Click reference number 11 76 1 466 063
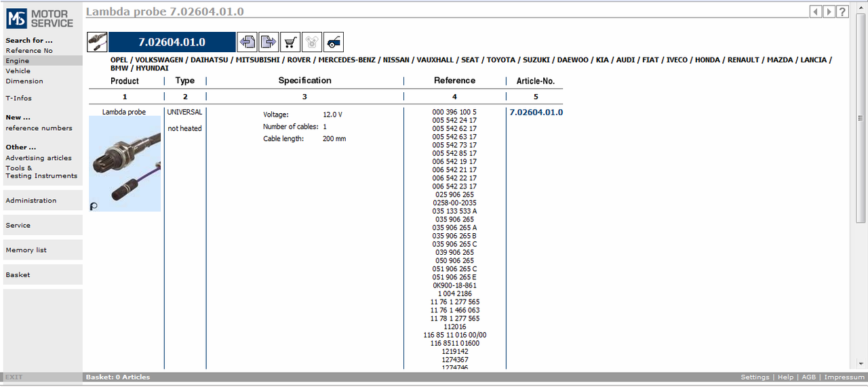The image size is (868, 387). [454, 310]
